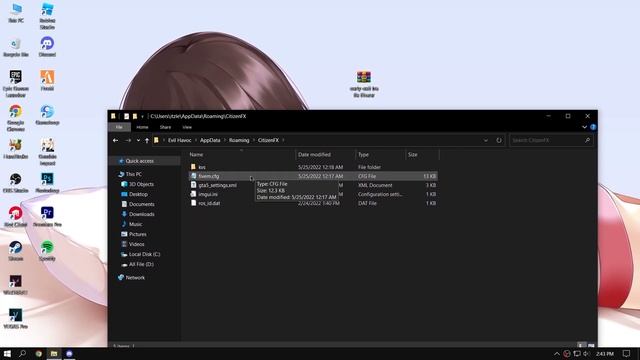Click the search magnifier icon in Explorer
The height and width of the screenshot is (360, 640).
coord(587,140)
